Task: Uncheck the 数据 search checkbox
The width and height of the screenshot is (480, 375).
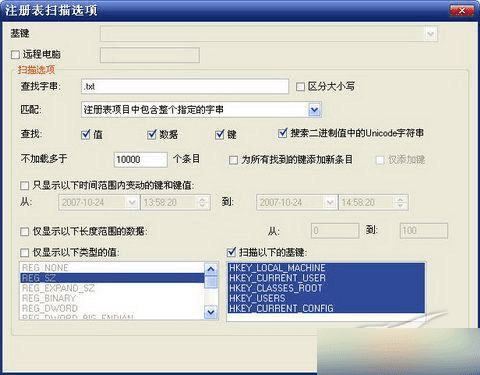Action: pos(152,134)
